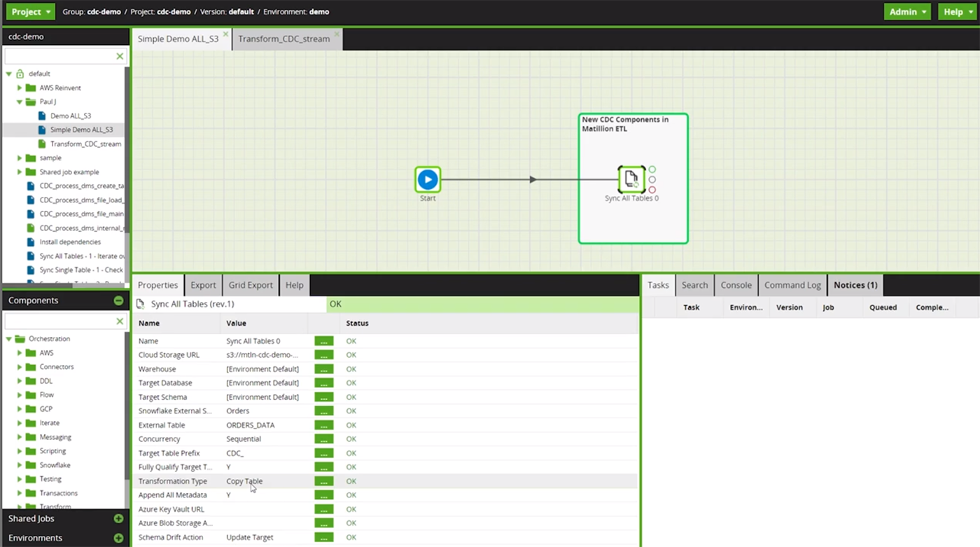Click the AWS Reinvent folder icon
The image size is (980, 547).
pyautogui.click(x=31, y=88)
